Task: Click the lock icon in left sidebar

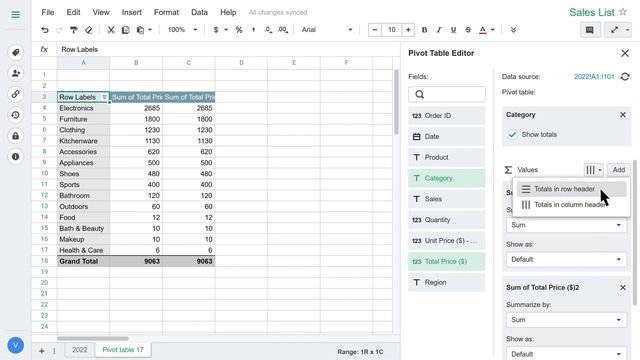Action: (16, 136)
